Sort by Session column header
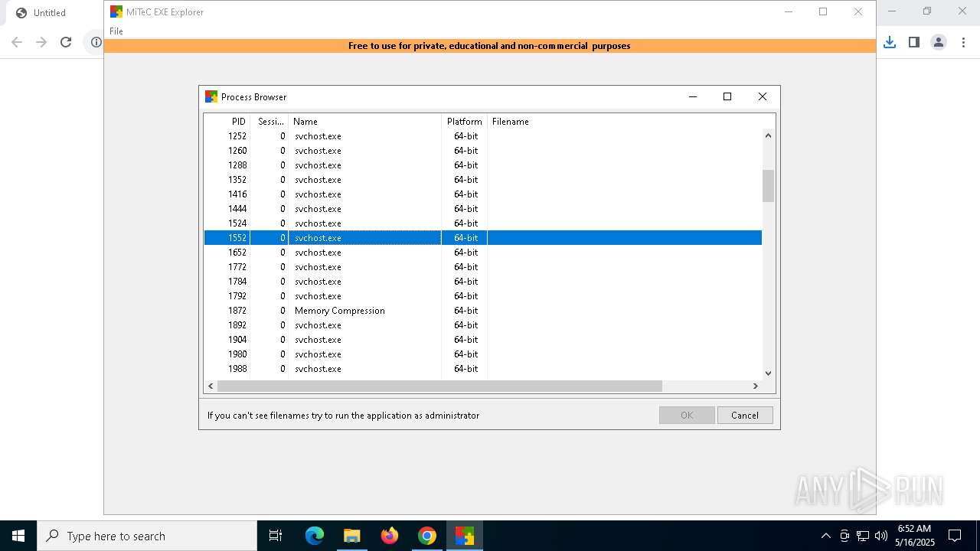 [269, 121]
